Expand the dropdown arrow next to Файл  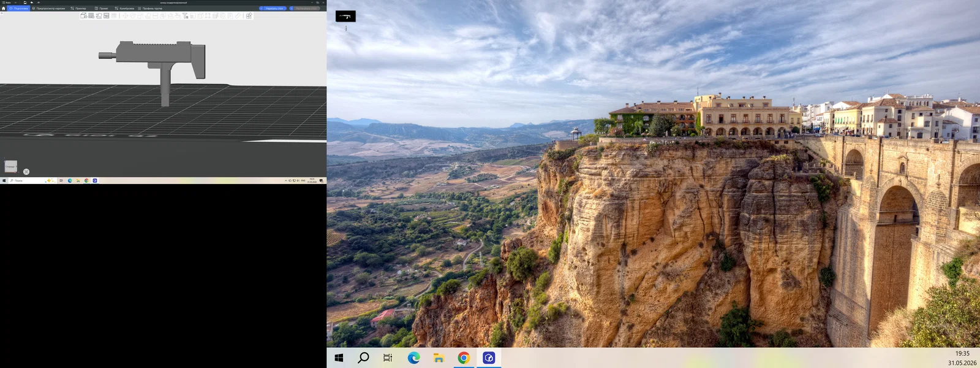click(x=15, y=2)
